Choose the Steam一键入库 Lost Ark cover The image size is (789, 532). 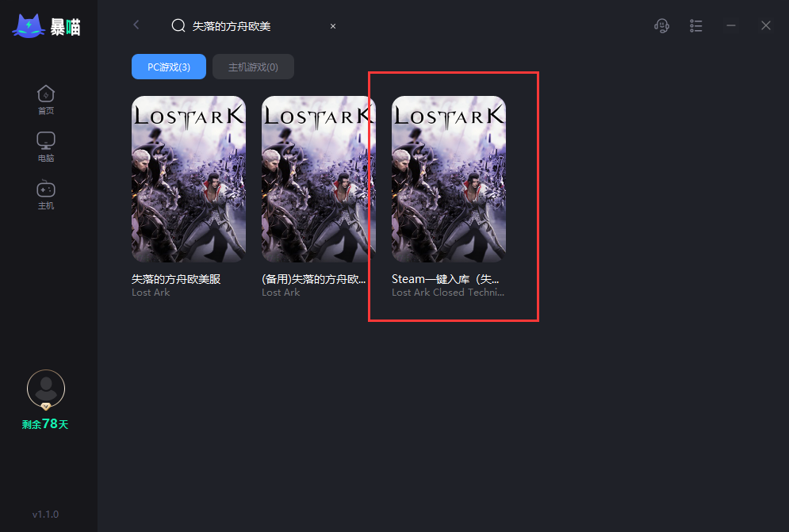click(449, 179)
